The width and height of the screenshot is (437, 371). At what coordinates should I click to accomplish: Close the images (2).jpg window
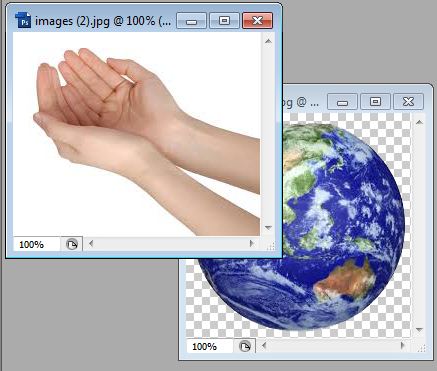pos(257,21)
